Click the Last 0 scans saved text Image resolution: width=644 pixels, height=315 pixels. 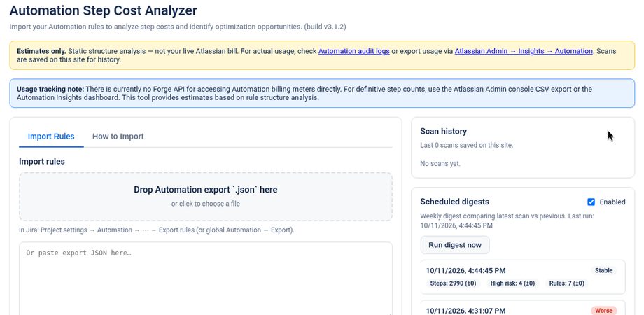467,145
